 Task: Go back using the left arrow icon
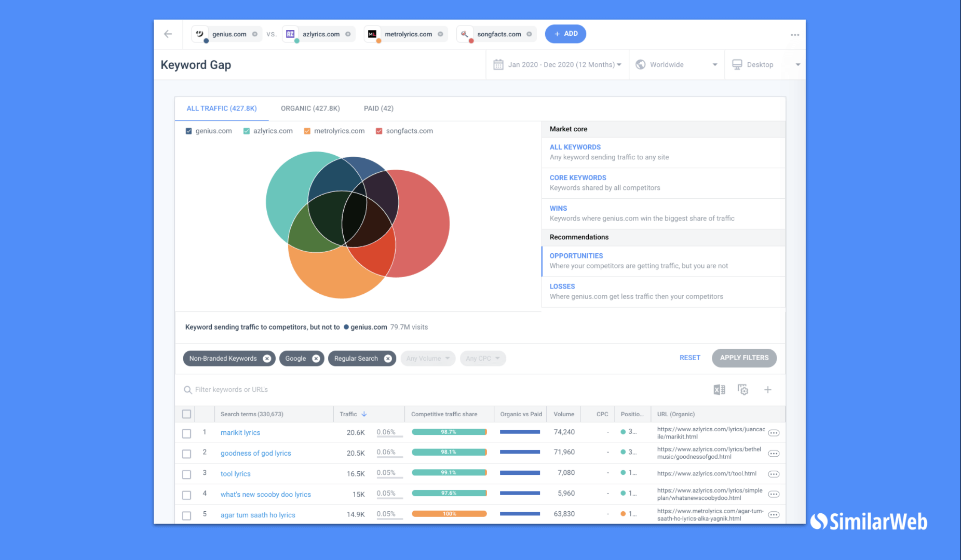pos(168,34)
